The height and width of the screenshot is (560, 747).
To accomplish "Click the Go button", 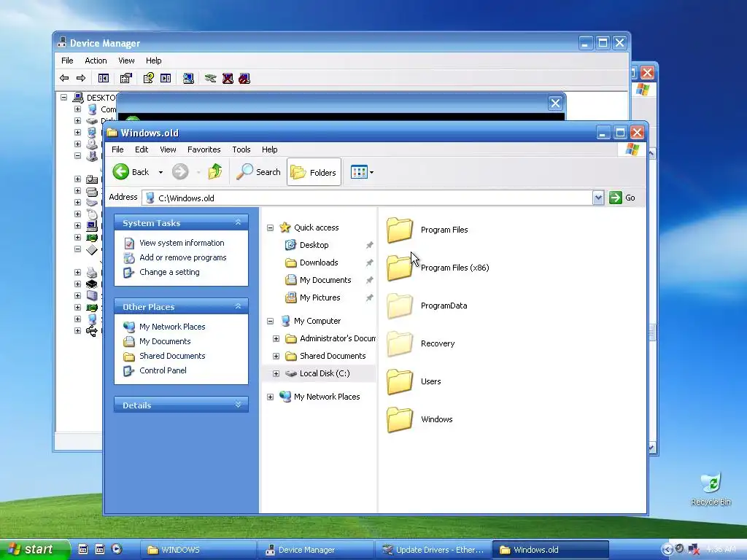I will 622,198.
